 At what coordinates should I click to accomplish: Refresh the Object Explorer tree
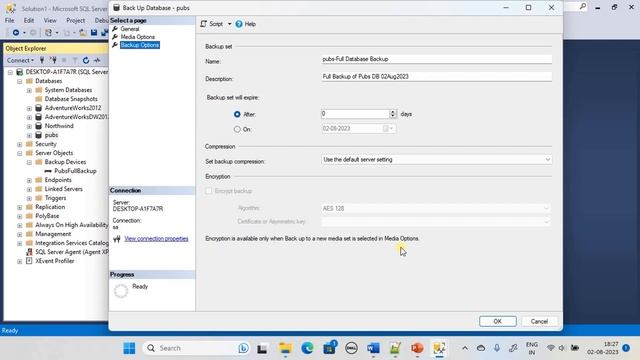tap(86, 60)
